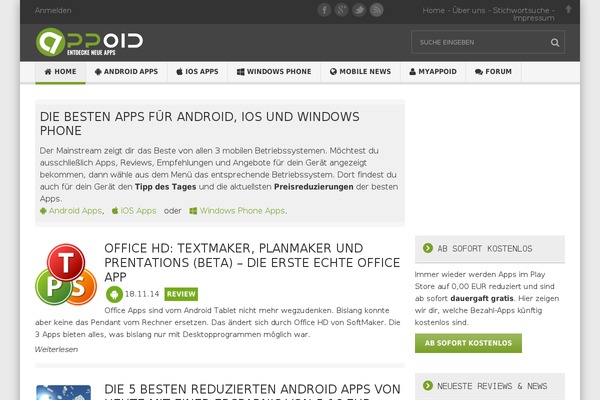The image size is (600, 400).
Task: Open the iOS Apps menu item
Action: tap(197, 72)
